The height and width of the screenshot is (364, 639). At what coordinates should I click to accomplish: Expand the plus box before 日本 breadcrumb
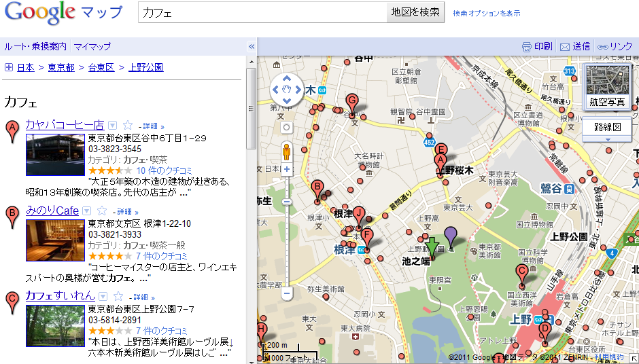click(9, 67)
